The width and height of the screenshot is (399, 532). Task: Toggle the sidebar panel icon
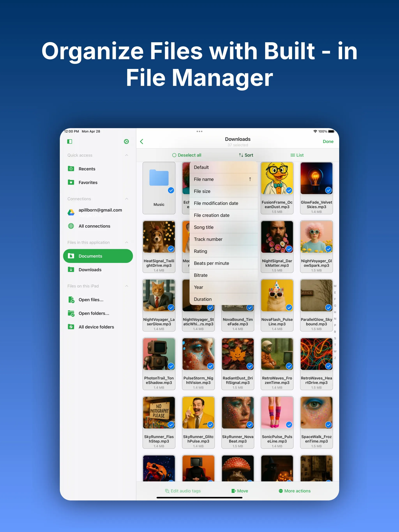click(70, 141)
